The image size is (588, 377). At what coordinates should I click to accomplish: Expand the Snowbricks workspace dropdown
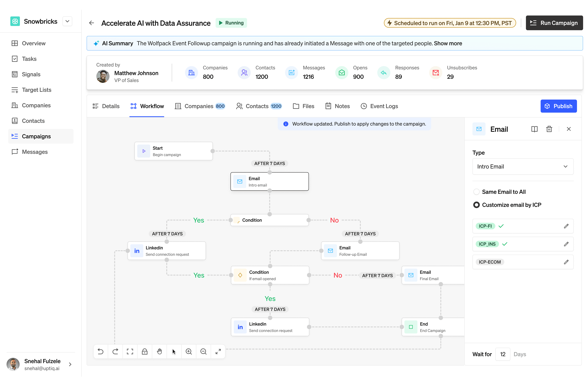(67, 21)
